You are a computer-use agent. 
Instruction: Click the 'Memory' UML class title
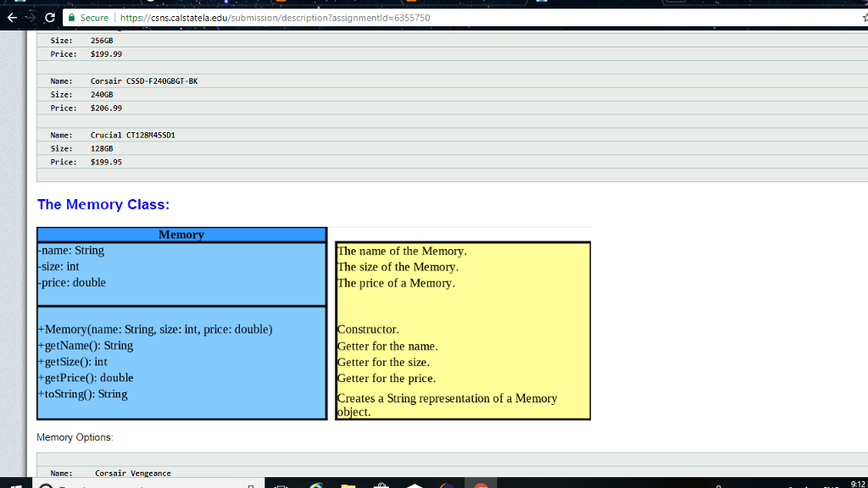[x=181, y=235]
